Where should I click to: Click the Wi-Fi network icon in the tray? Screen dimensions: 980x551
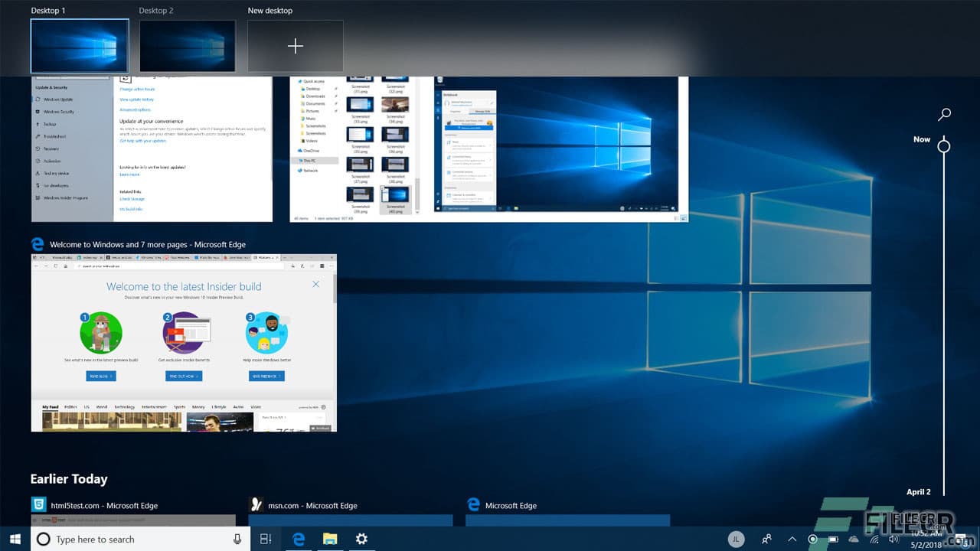pos(874,540)
